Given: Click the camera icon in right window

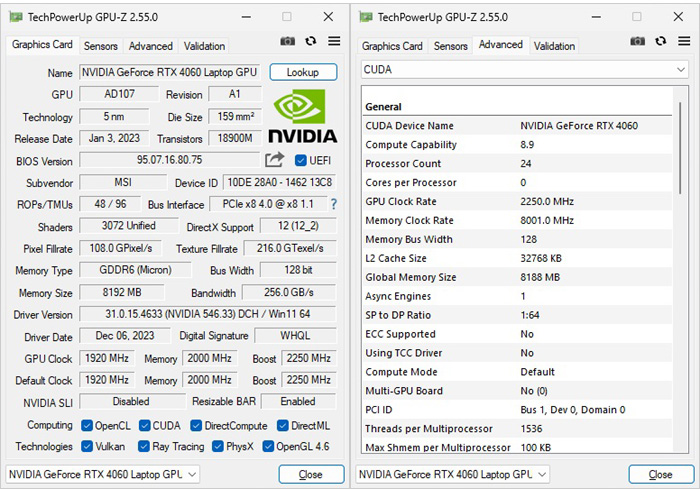Looking at the screenshot, I should (x=638, y=41).
